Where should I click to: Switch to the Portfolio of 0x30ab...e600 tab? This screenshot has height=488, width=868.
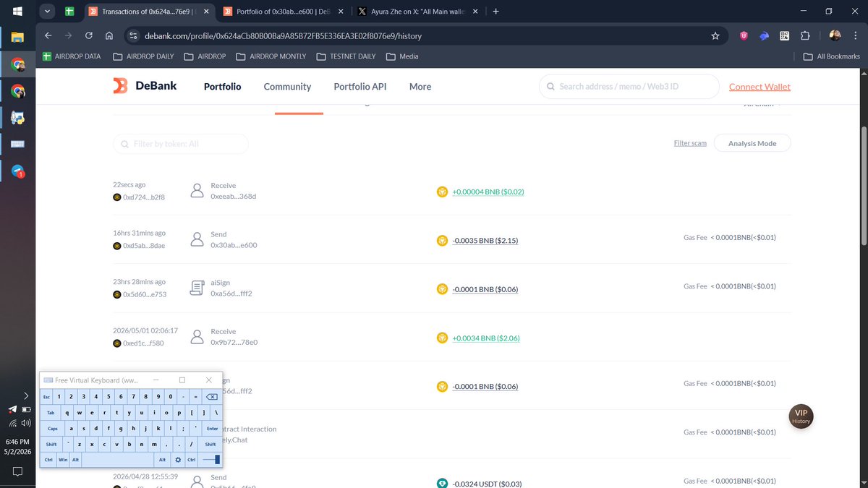(x=284, y=12)
